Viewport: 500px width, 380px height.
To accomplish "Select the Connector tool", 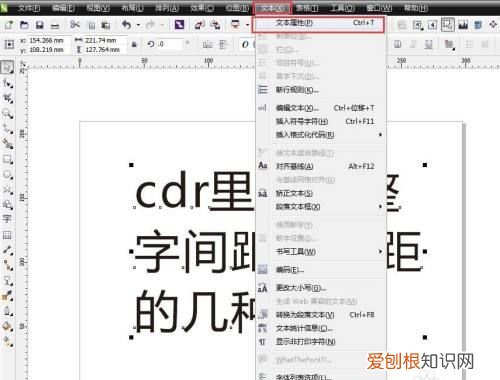I will [x=7, y=265].
